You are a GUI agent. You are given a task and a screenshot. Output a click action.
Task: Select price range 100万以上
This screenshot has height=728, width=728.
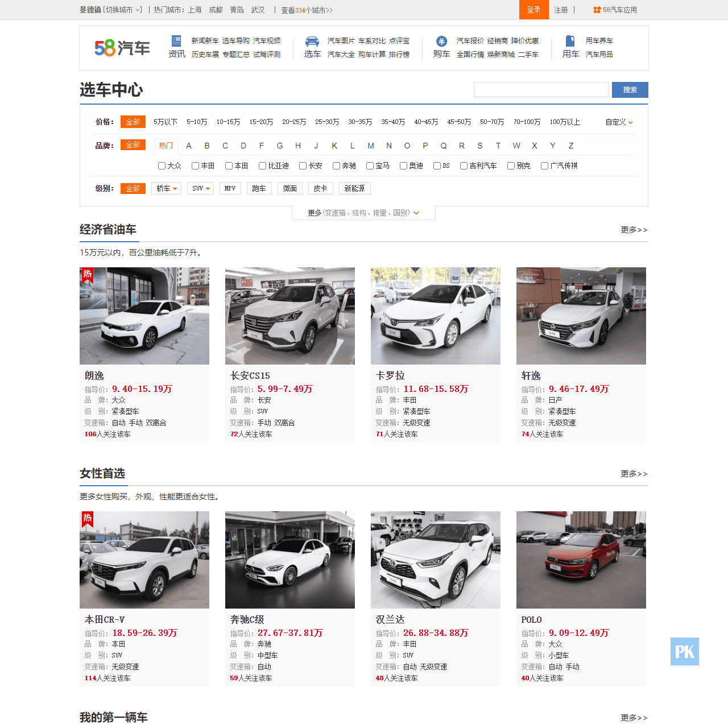565,122
